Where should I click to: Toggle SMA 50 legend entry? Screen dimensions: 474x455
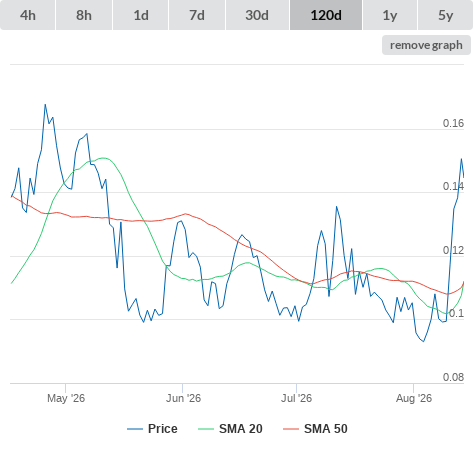(x=315, y=429)
